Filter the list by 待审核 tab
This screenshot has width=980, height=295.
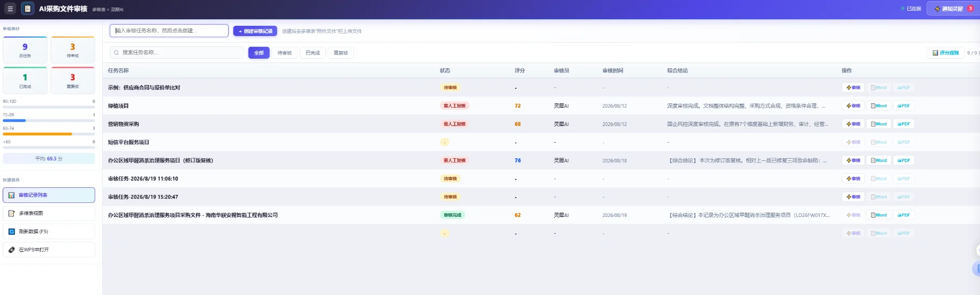point(285,53)
